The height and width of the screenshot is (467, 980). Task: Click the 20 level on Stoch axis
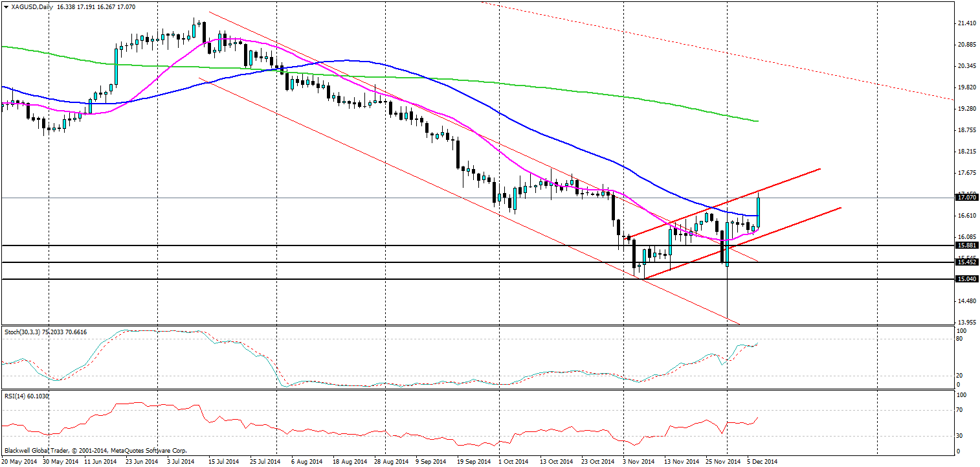960,376
